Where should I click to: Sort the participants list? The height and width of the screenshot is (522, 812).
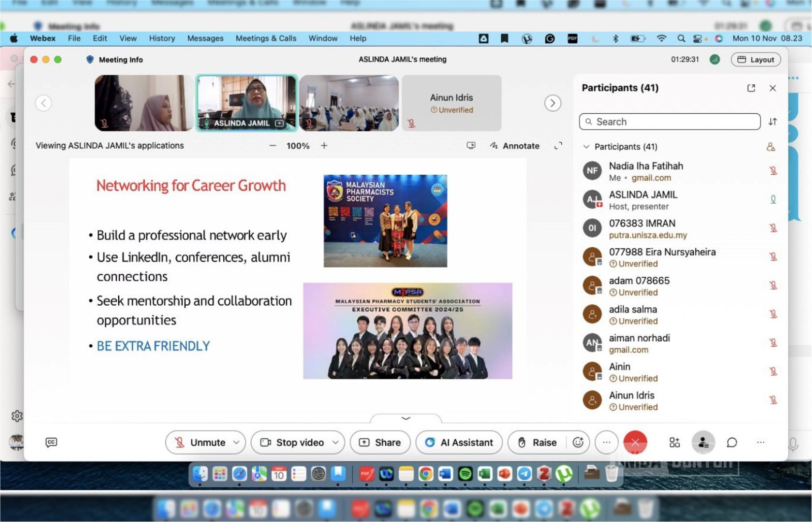coord(772,122)
